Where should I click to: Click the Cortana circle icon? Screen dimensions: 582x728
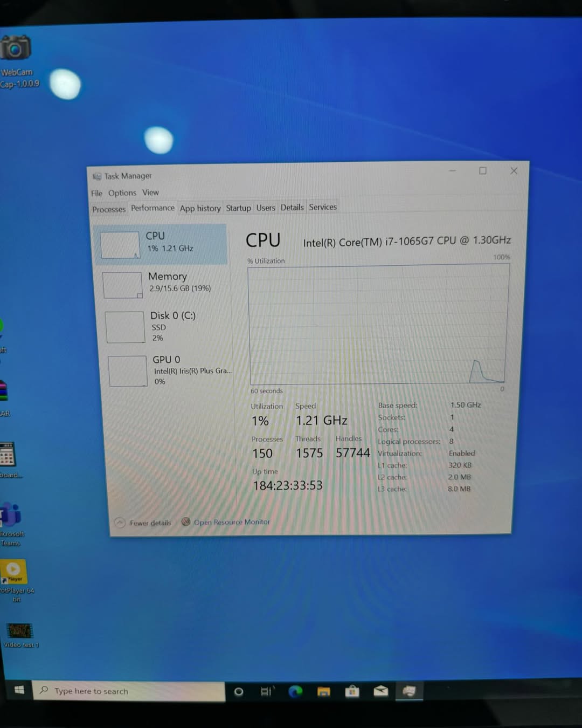coord(239,691)
